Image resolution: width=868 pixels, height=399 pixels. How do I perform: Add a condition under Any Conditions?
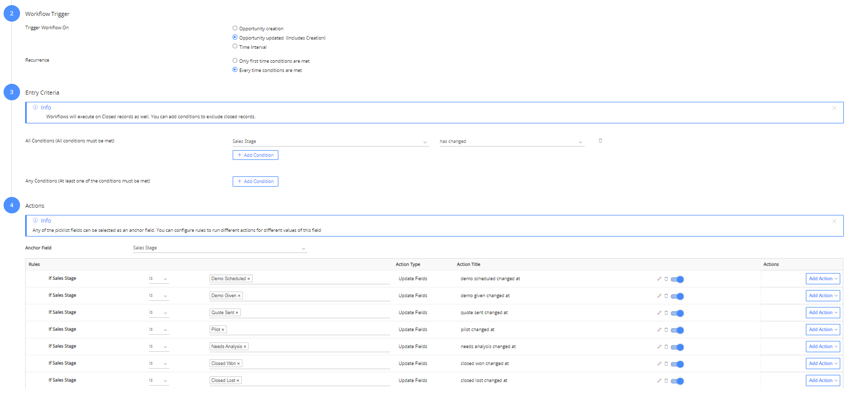(255, 182)
